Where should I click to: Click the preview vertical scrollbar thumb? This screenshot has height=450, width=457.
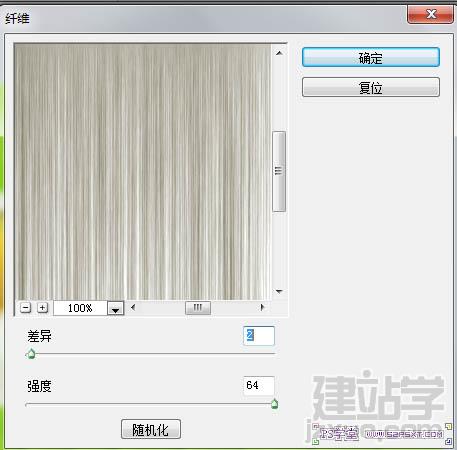[x=279, y=171]
